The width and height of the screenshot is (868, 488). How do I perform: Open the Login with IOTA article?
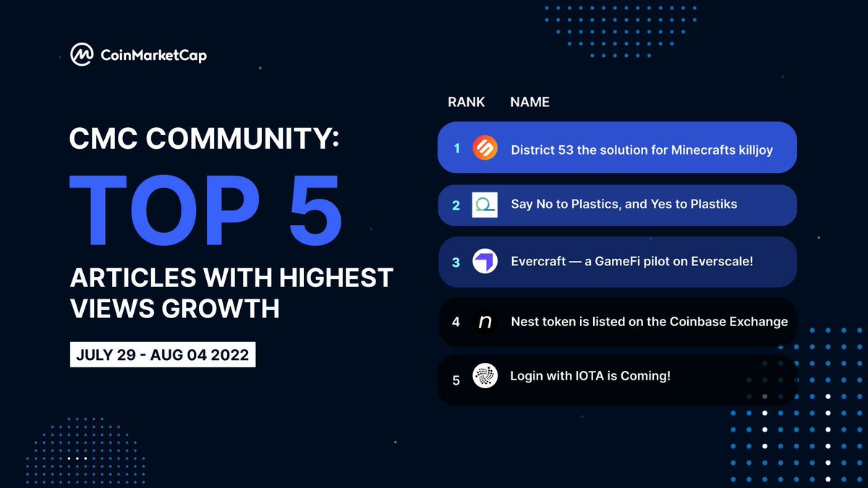tap(591, 377)
